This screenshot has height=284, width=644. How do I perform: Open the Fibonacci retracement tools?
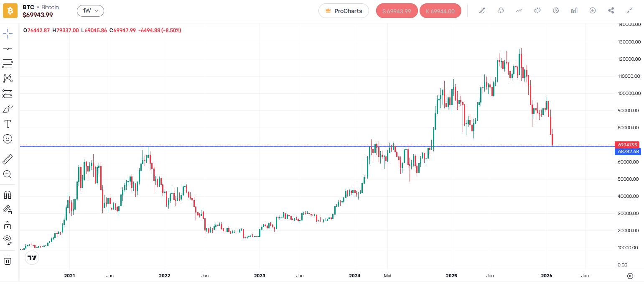[x=8, y=64]
